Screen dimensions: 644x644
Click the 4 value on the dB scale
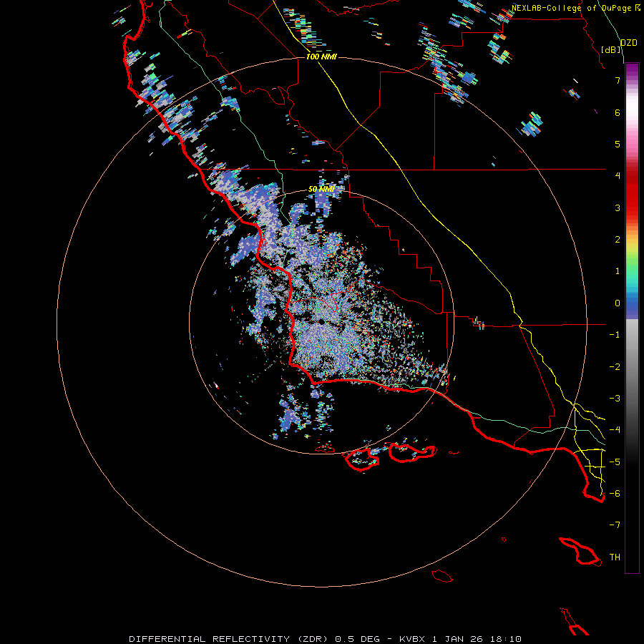coord(618,176)
